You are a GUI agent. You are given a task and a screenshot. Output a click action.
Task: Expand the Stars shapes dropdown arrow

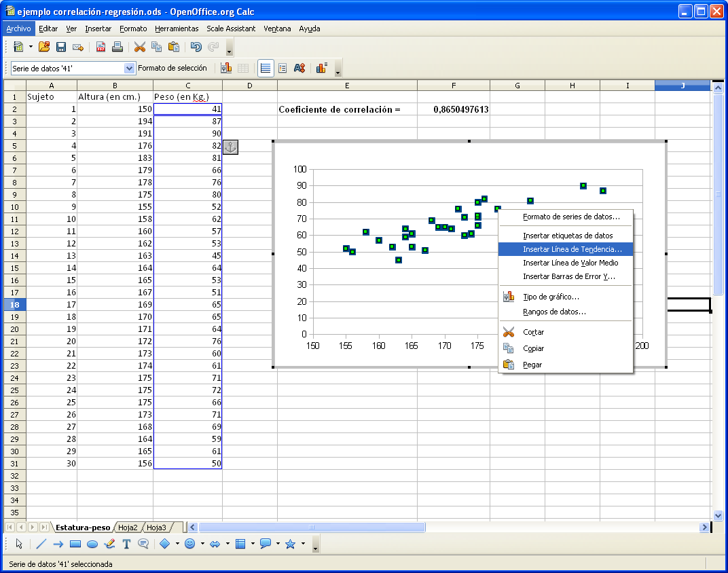click(303, 544)
